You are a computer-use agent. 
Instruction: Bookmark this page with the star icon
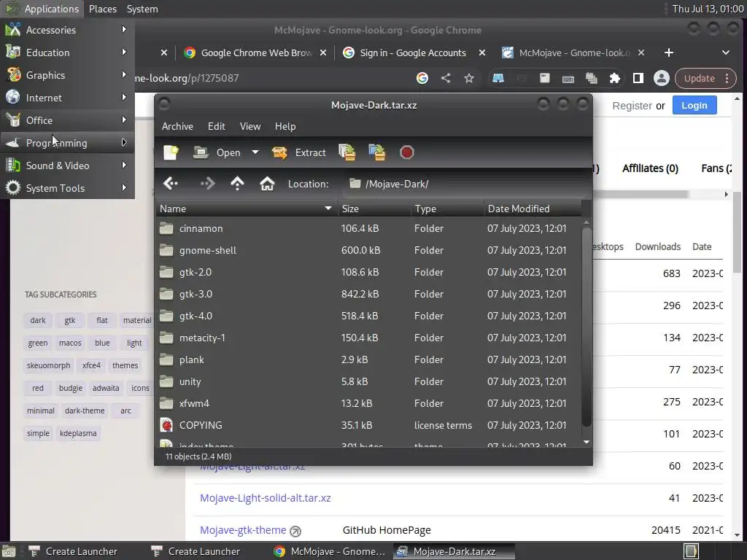(469, 78)
